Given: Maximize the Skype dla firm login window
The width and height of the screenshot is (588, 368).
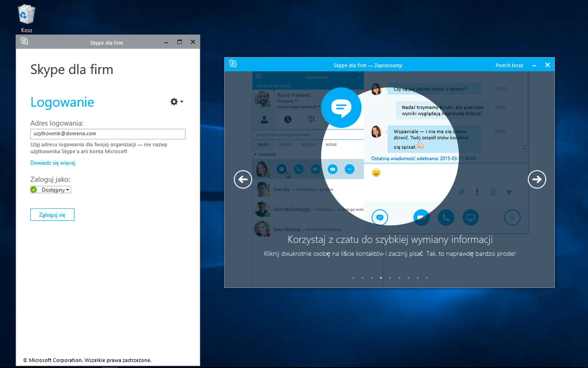Looking at the screenshot, I should (x=179, y=42).
